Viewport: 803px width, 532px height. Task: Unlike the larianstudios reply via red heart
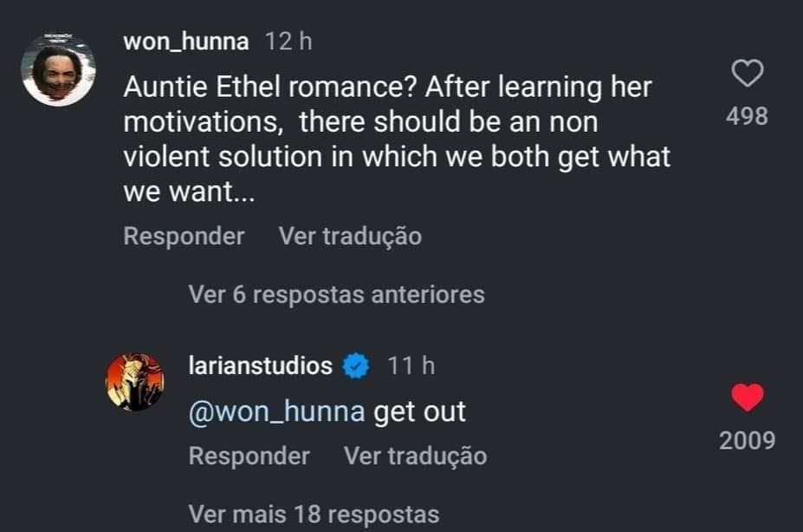tap(747, 398)
